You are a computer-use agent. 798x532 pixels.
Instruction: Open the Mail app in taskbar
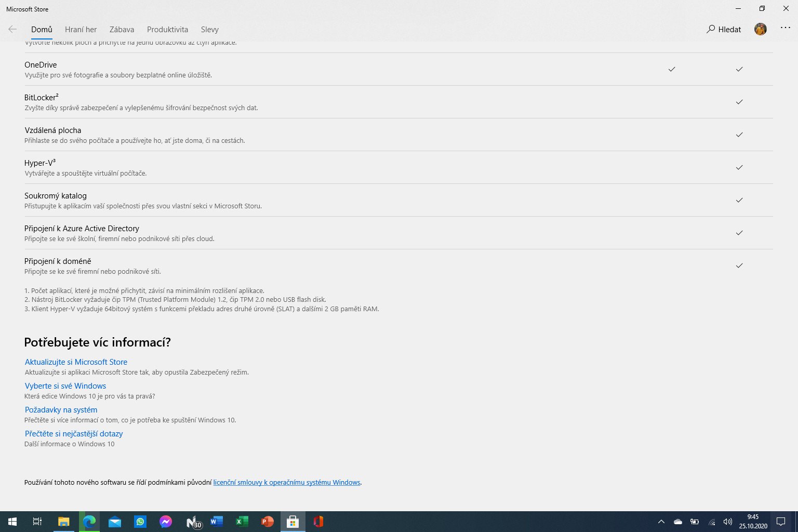click(x=115, y=522)
